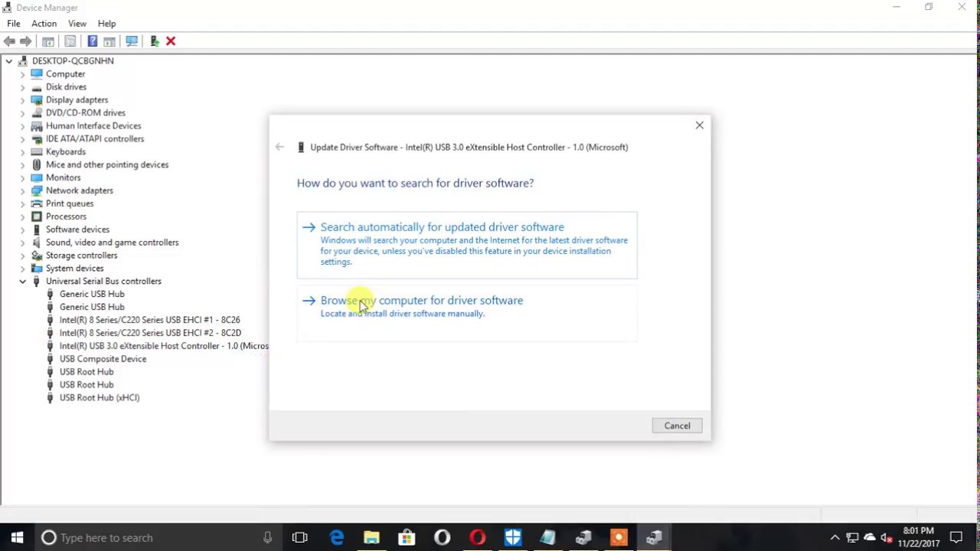Open the Windows Start menu
Screen dimensions: 980x551
(17, 537)
